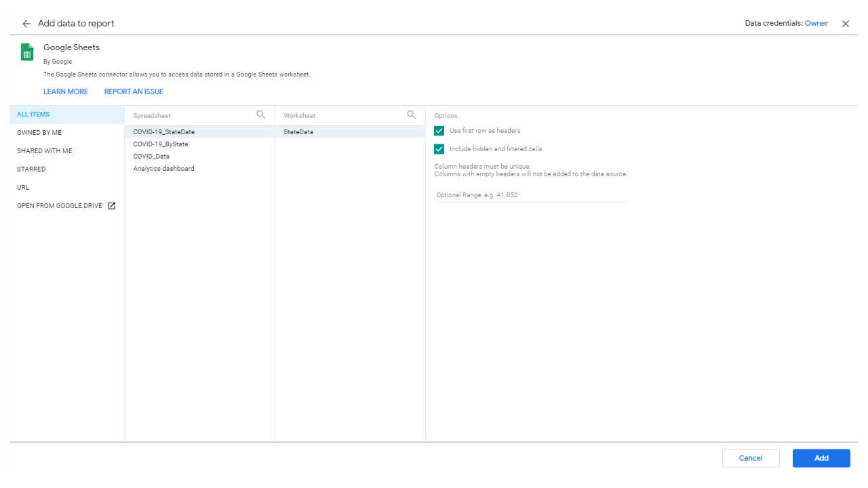Close the Add data panel with the X
Screen dimensions: 868x488
tap(846, 24)
